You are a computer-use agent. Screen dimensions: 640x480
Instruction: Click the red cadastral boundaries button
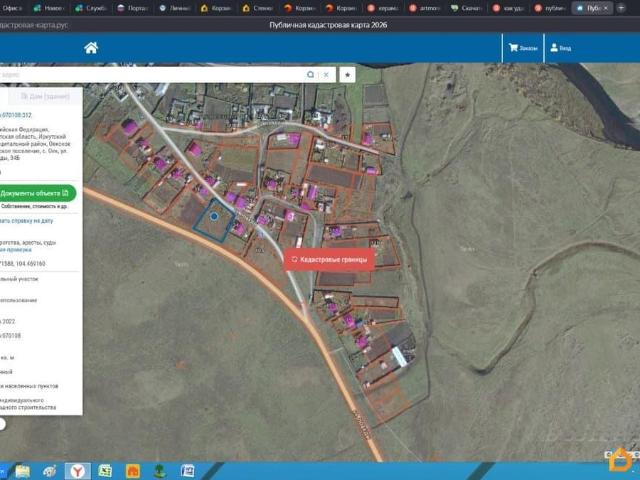click(329, 260)
